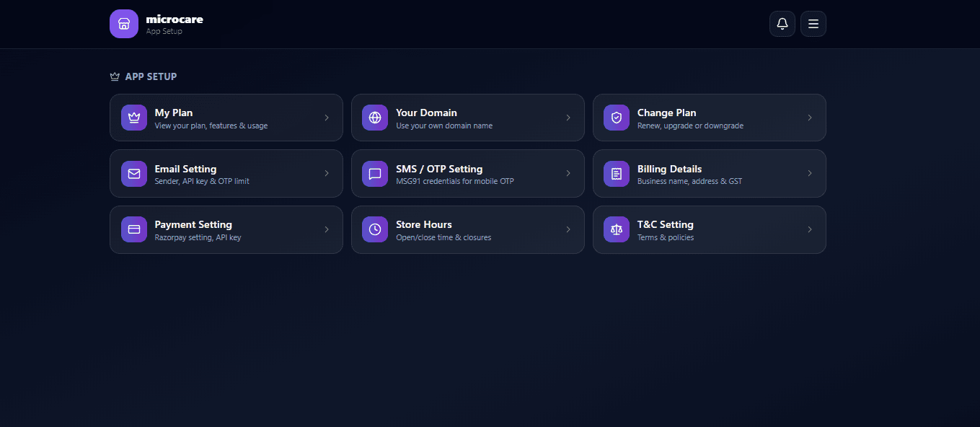Open the Change Plan title
The image size is (980, 427).
point(667,113)
